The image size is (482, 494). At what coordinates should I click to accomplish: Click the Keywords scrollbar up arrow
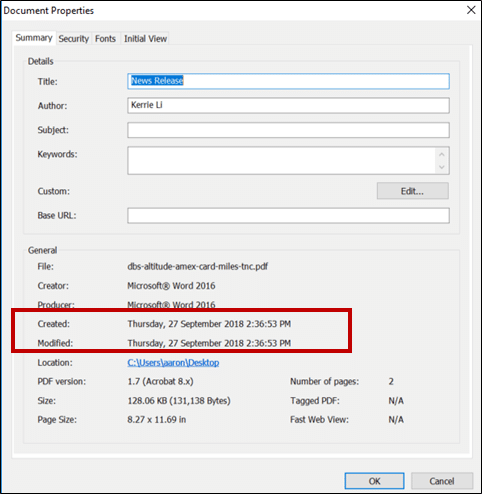(x=442, y=154)
